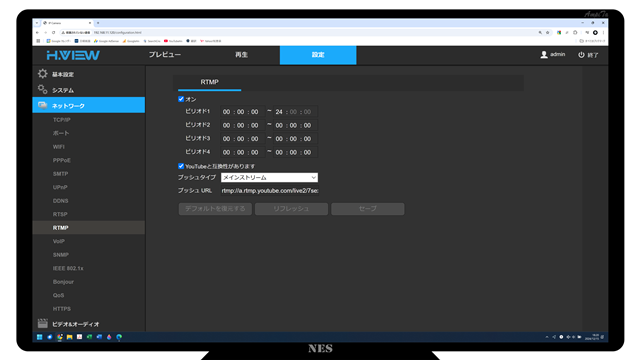The width and height of the screenshot is (640, 360).
Task: Click ピリオド2 start time field
Action: 242,125
